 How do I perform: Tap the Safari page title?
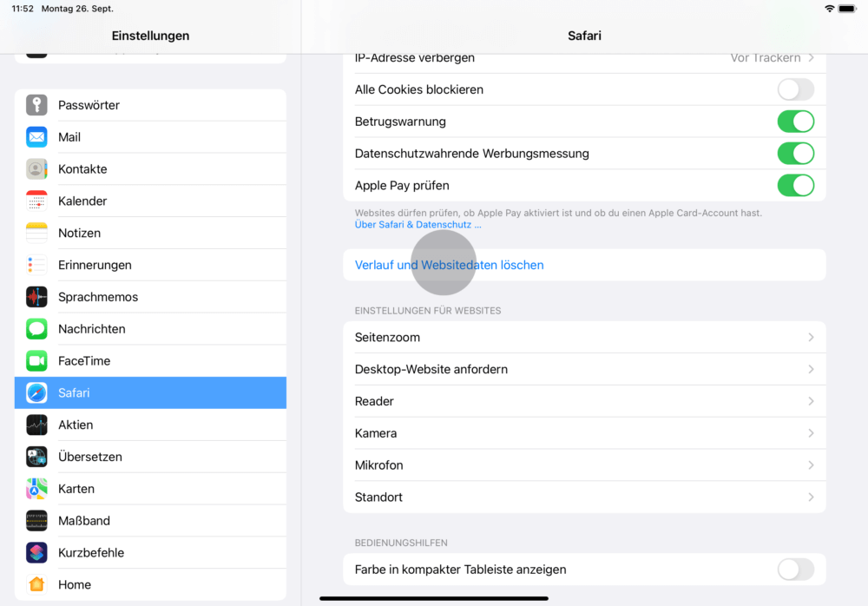(584, 36)
